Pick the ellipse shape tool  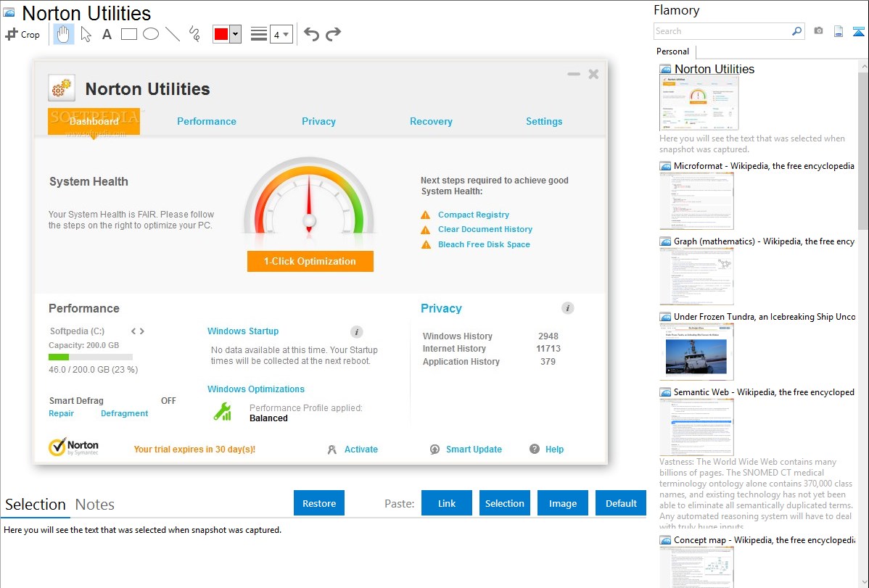click(151, 34)
